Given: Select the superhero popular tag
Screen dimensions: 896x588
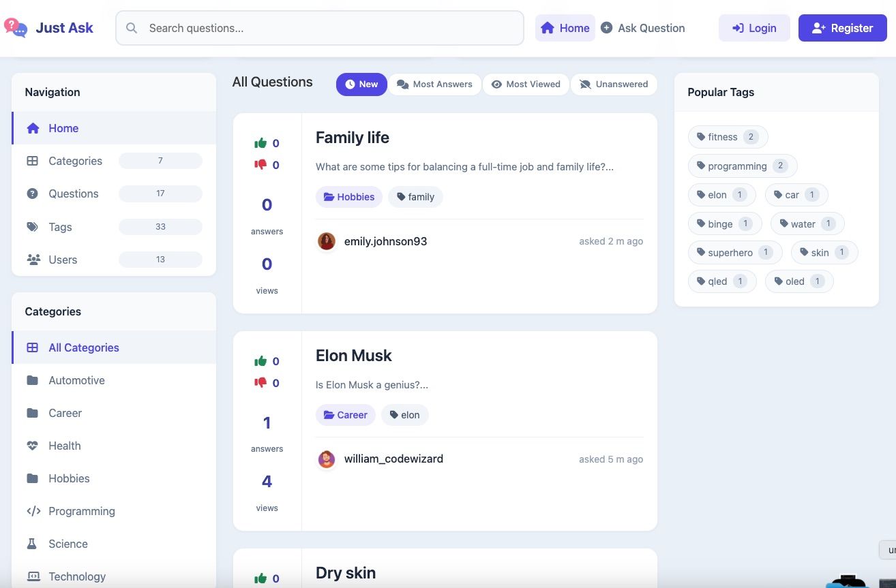Looking at the screenshot, I should 735,253.
